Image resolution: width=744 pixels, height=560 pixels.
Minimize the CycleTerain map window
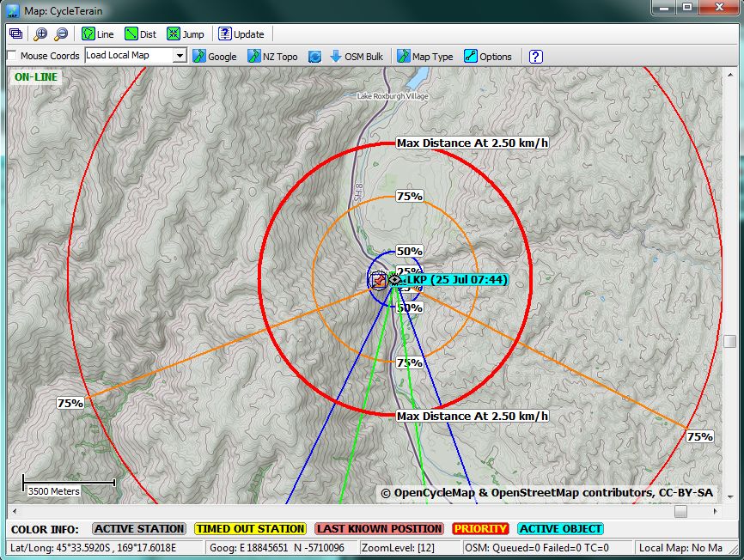[x=664, y=8]
